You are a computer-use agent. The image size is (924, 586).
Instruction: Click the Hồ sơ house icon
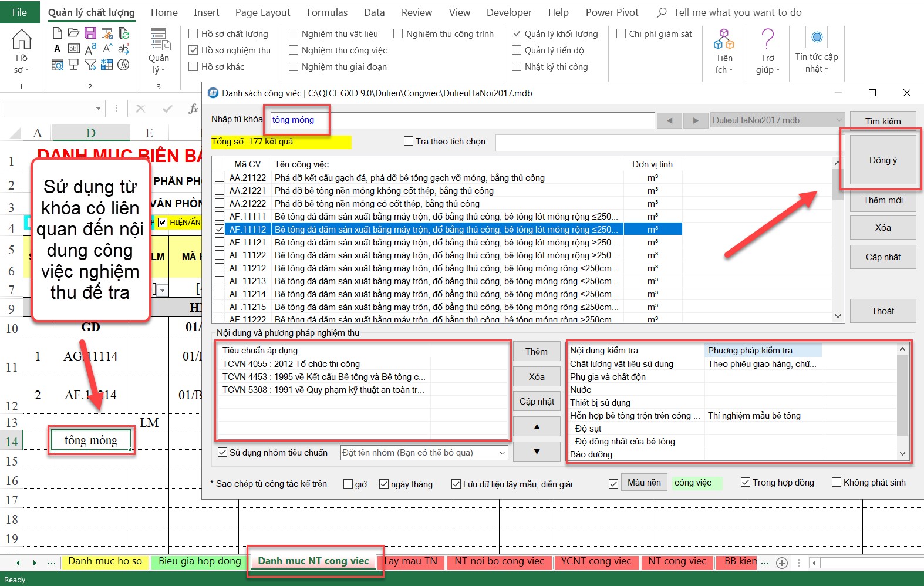click(x=21, y=53)
